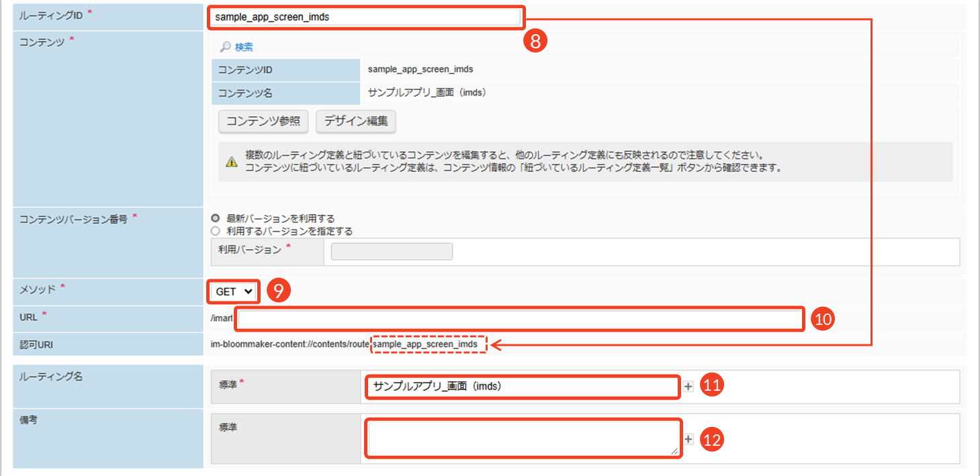Viewport: 980px width, 476px height.
Task: Click the resize handle of 備考 textarea
Action: tap(674, 452)
